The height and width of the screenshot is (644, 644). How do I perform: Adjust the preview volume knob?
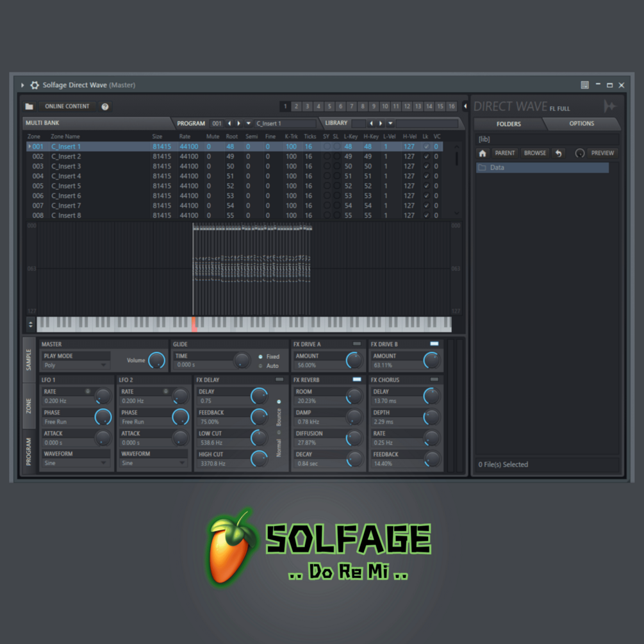pyautogui.click(x=579, y=153)
